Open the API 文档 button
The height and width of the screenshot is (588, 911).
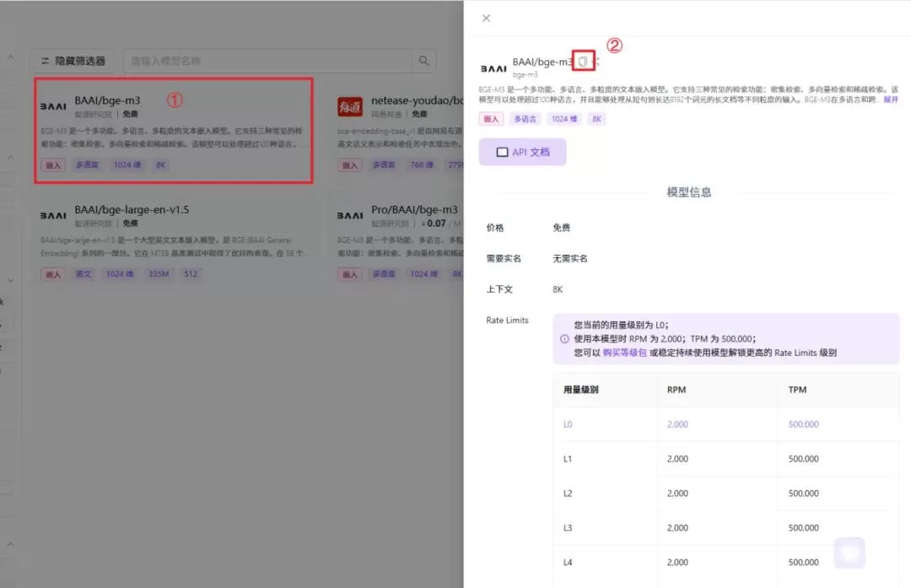[x=522, y=152]
